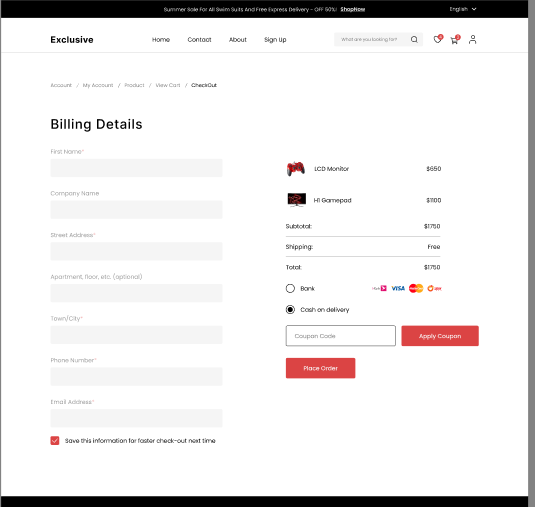The image size is (535, 507).
Task: Click the gamepad product thumbnail
Action: tap(296, 169)
